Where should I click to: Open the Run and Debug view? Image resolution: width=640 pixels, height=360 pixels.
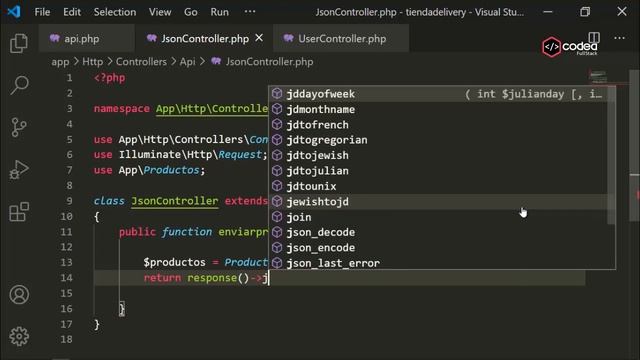(19, 170)
